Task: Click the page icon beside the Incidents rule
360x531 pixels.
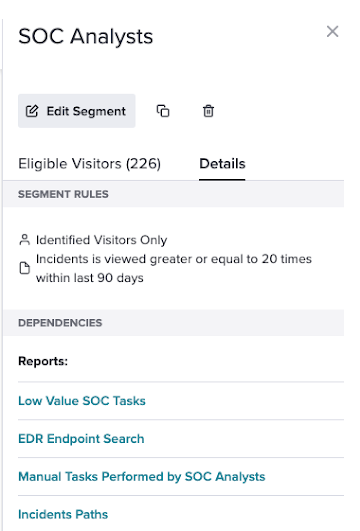Action: click(x=24, y=268)
